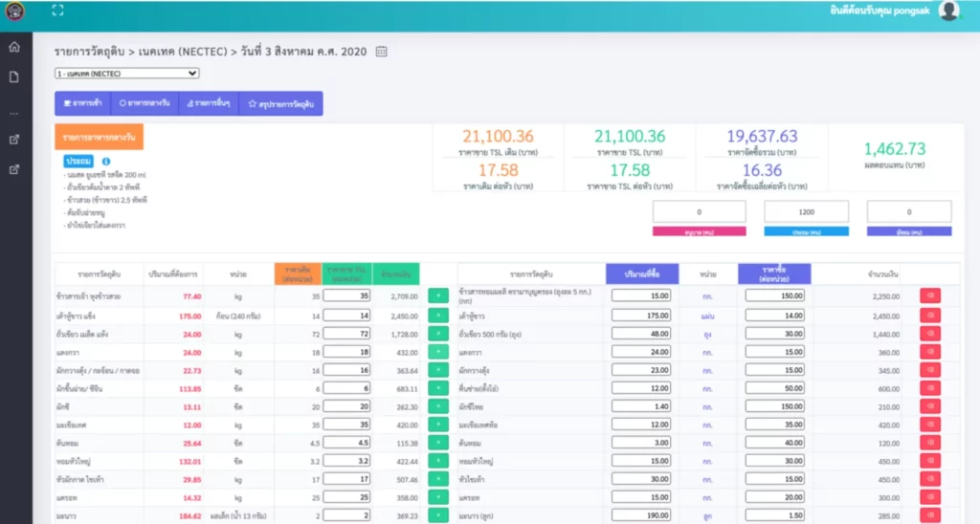980x524 pixels.
Task: Click green plus on the 132.01 row
Action: pyautogui.click(x=438, y=460)
